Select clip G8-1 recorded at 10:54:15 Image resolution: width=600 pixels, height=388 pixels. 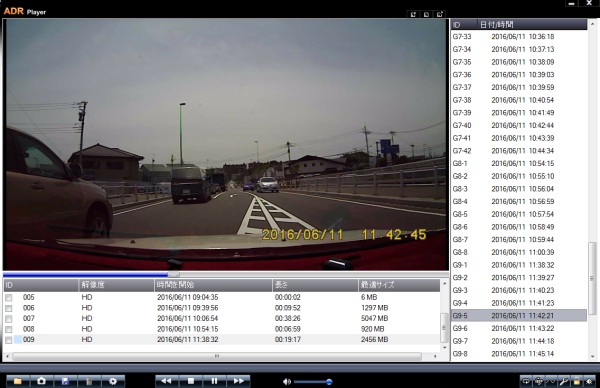(x=518, y=163)
